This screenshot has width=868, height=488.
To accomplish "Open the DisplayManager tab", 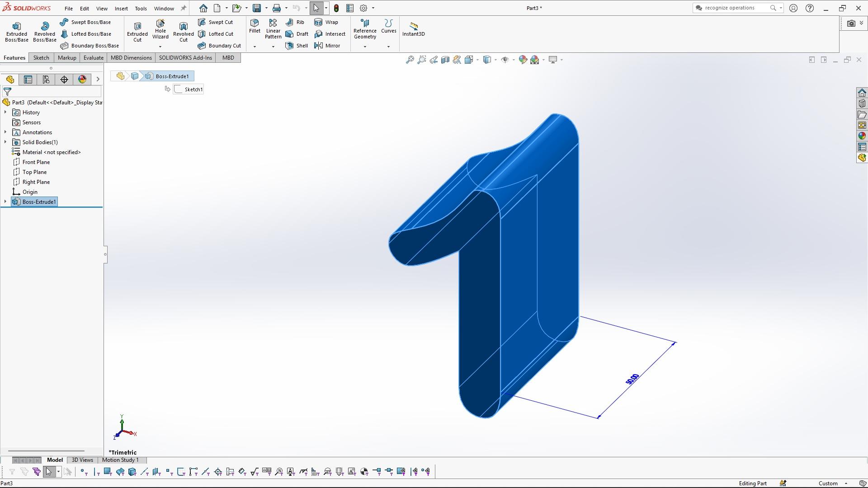I will pos(82,80).
